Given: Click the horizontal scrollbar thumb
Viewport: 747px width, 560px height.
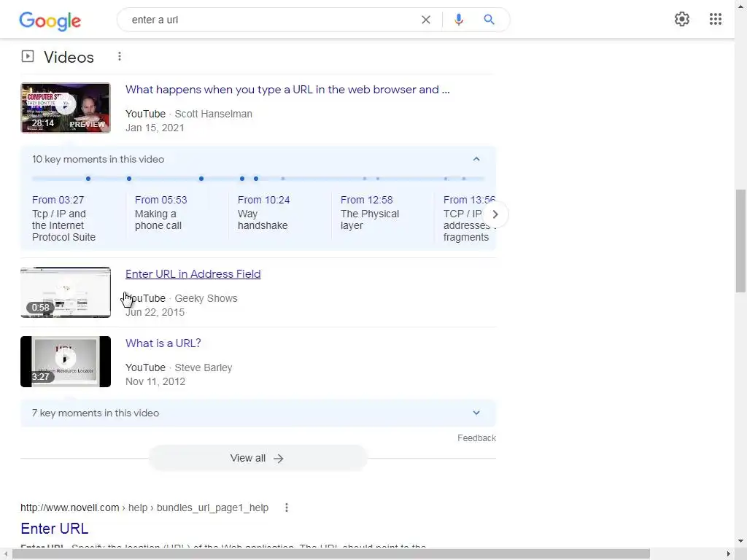Looking at the screenshot, I should tap(331, 554).
